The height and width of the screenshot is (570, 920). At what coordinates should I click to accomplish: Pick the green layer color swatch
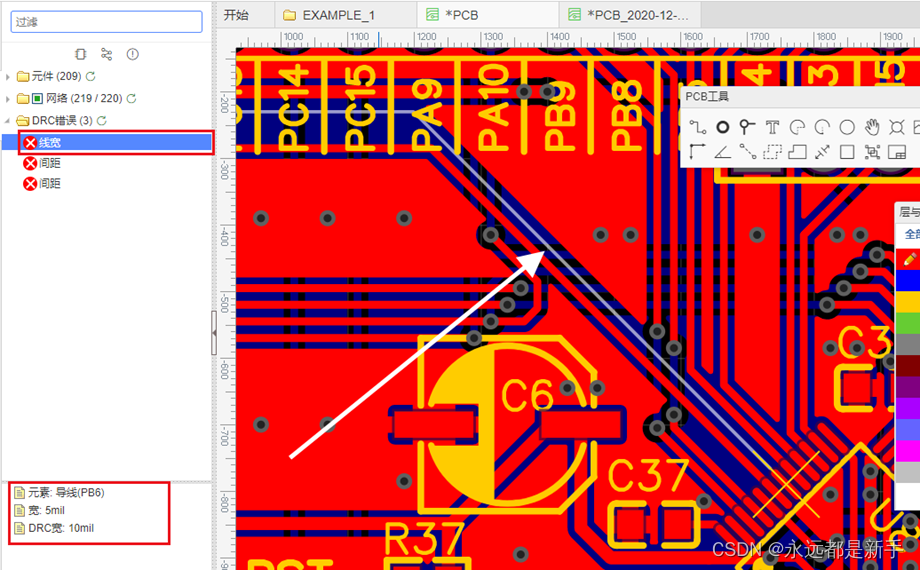click(908, 323)
